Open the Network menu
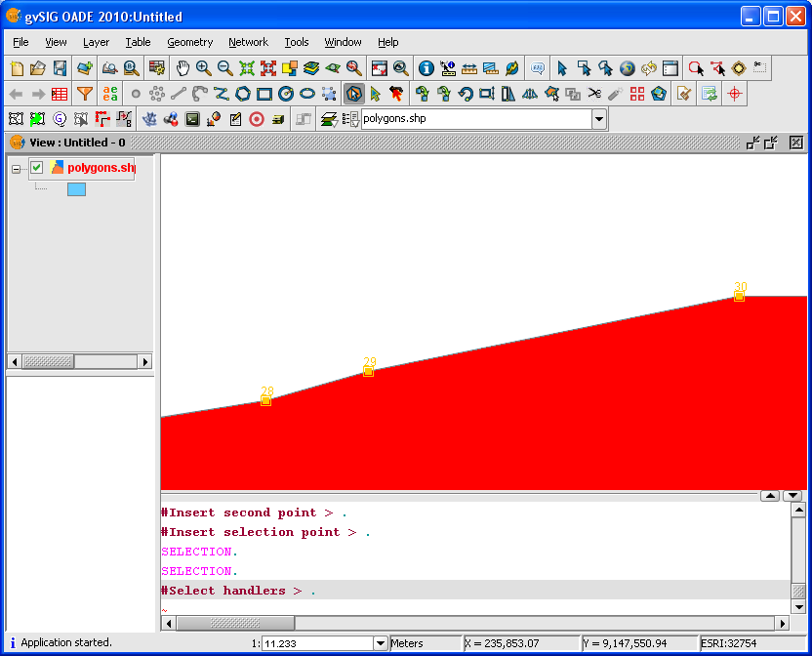 pos(248,42)
